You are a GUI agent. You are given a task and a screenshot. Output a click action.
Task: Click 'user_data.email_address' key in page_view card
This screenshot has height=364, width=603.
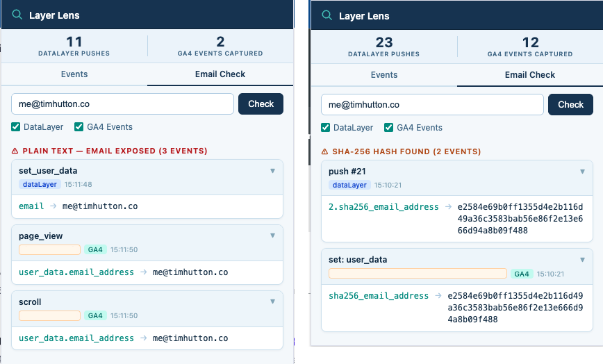[x=76, y=272]
